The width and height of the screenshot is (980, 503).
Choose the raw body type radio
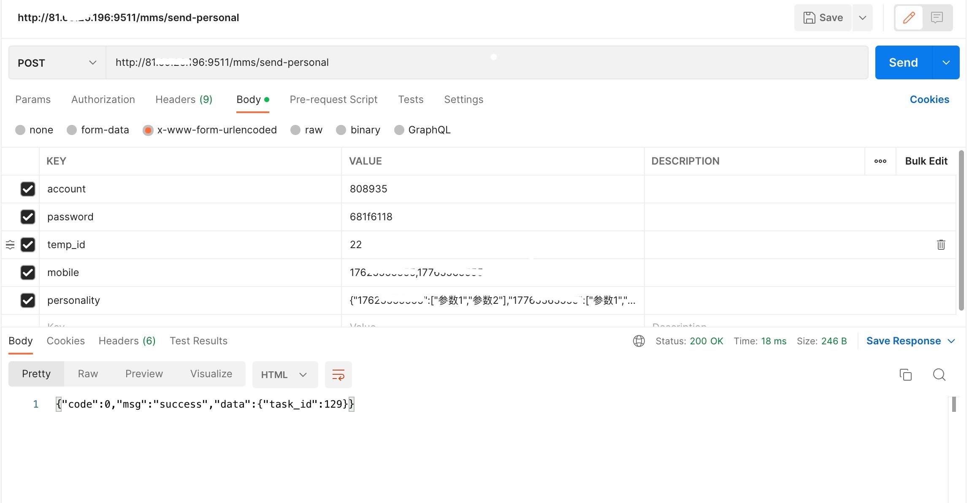coord(295,130)
